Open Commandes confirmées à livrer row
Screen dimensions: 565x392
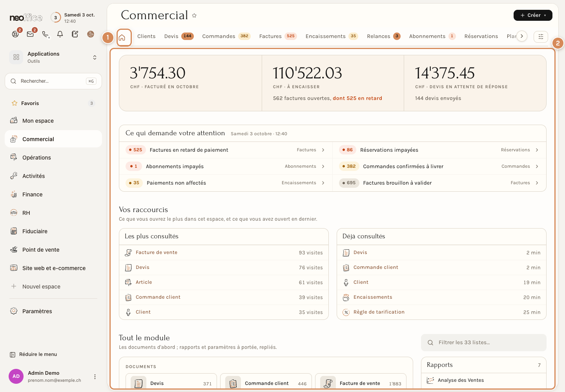439,166
